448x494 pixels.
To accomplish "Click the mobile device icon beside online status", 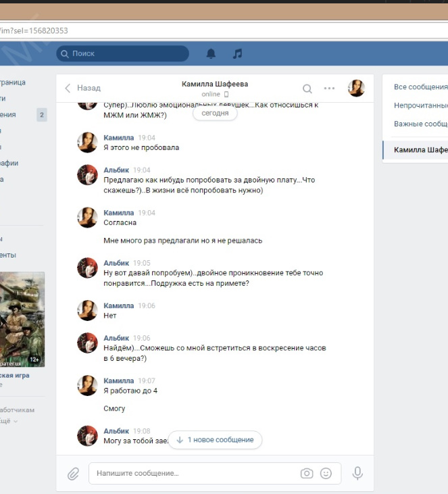I will [x=226, y=95].
